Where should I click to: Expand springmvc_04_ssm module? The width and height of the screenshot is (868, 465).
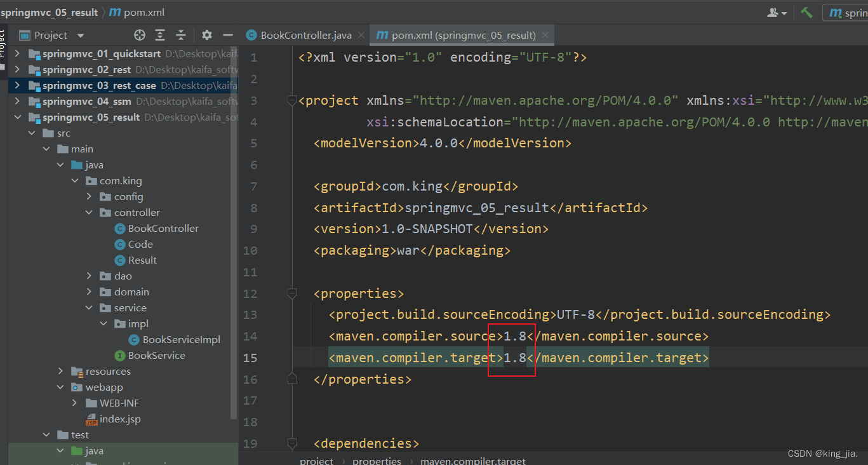pyautogui.click(x=17, y=101)
